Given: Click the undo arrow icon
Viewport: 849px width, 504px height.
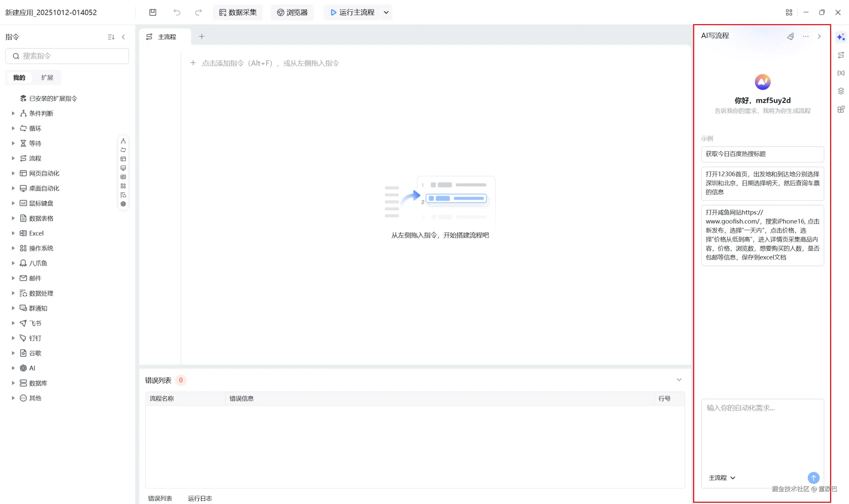Looking at the screenshot, I should tap(177, 12).
